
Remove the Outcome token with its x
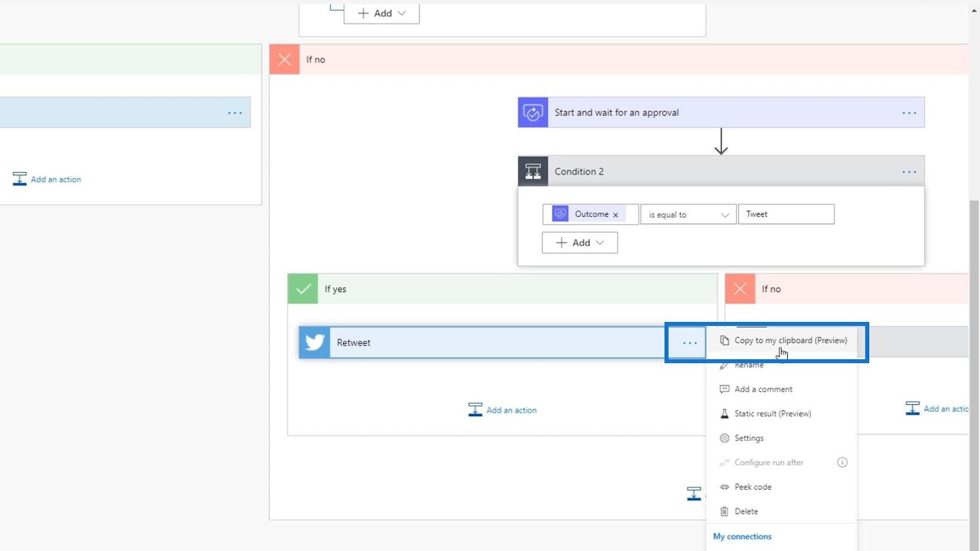(x=616, y=215)
